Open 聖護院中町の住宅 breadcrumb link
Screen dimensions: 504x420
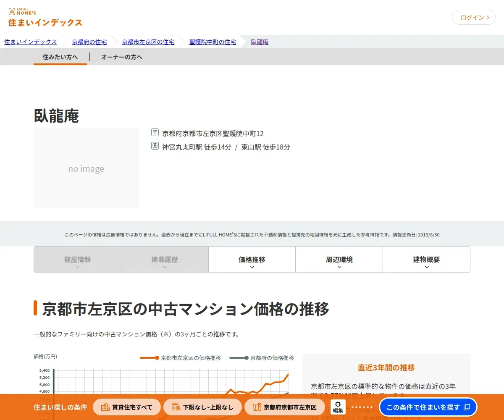point(213,42)
